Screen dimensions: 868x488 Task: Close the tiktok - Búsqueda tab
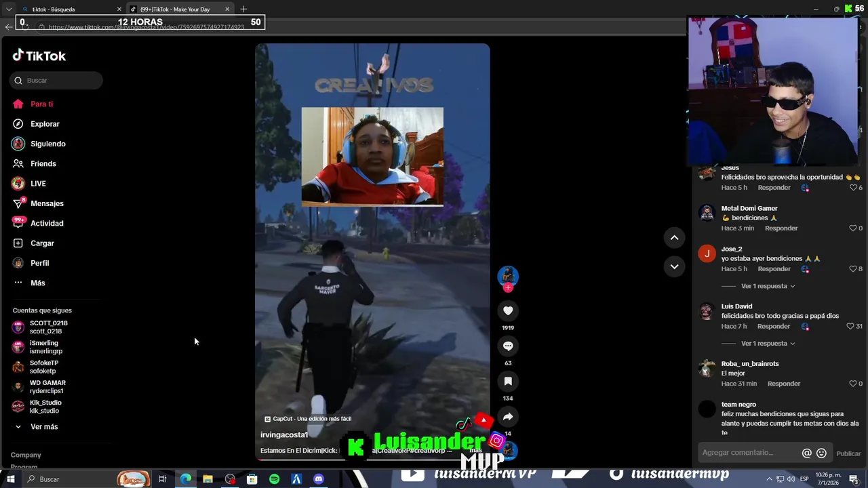[x=119, y=9]
